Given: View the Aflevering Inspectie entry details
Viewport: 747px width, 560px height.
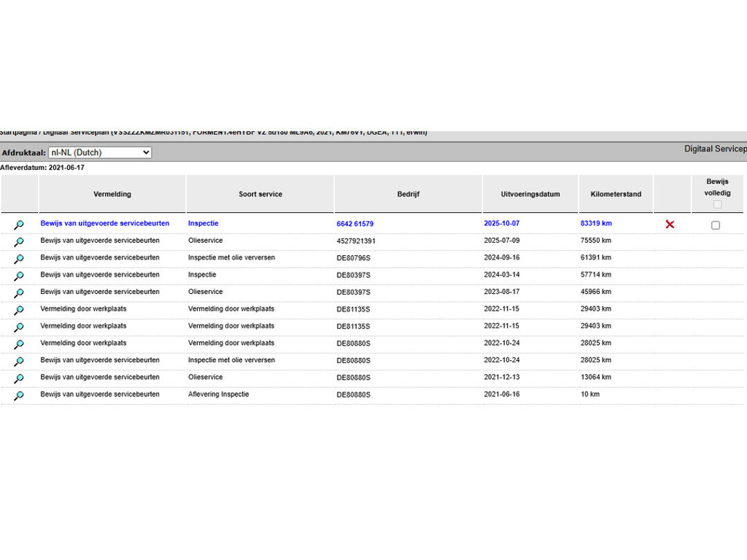Looking at the screenshot, I should coord(19,395).
